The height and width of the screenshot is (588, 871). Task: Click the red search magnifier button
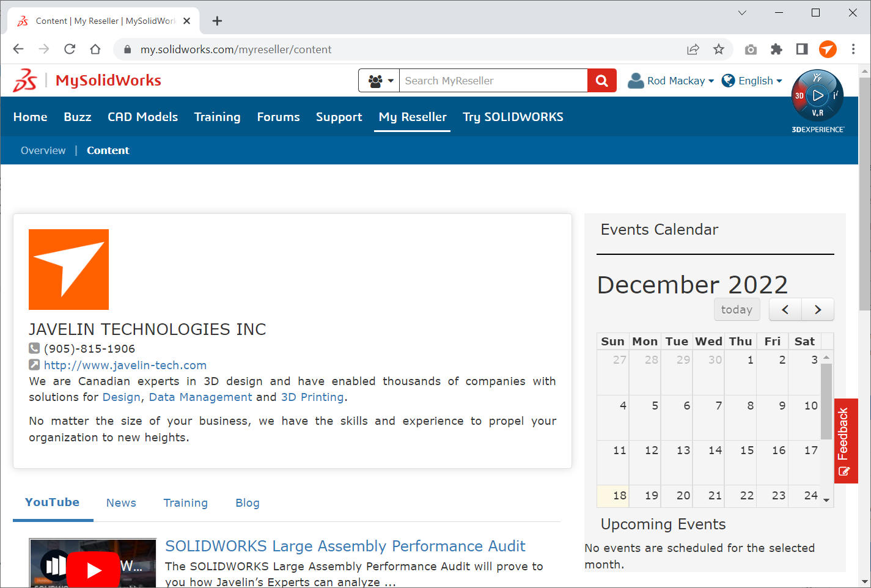pos(601,81)
